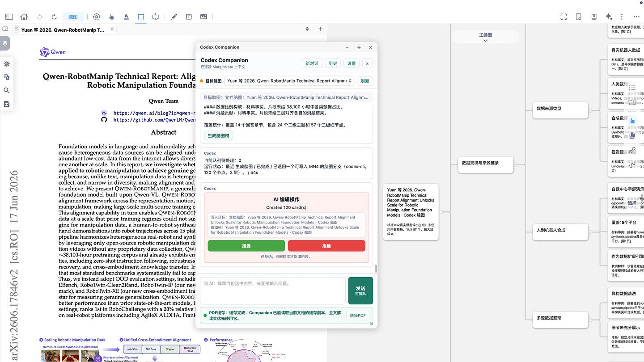Click 生成脑图树 button
Screen dimensions: 644x362
pos(219,135)
